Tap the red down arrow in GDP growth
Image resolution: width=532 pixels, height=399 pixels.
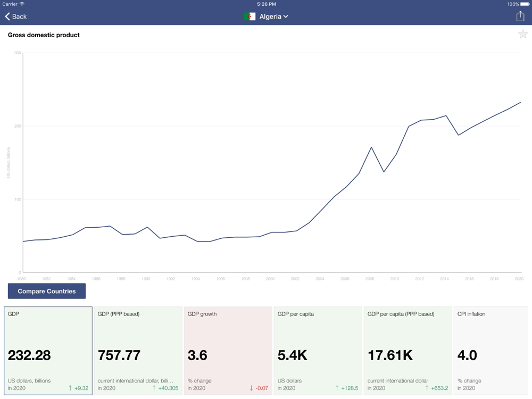point(251,388)
